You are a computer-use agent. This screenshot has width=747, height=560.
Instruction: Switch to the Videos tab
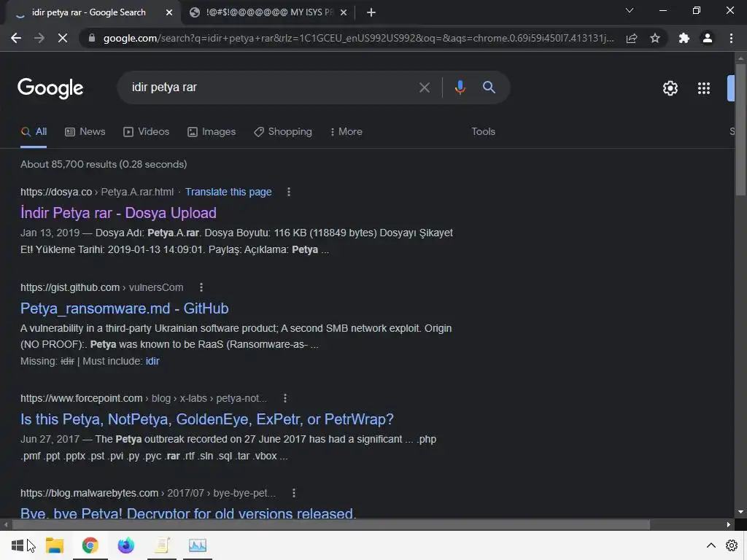146,132
